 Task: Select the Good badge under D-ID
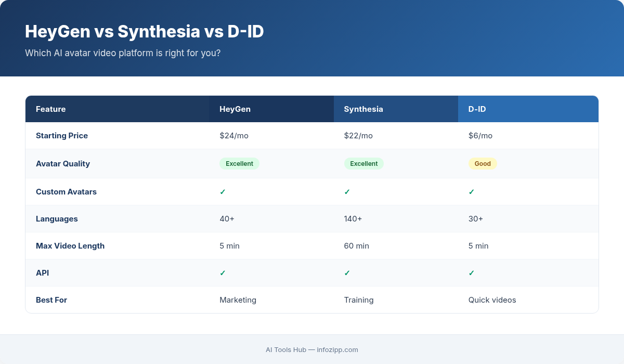tap(483, 163)
